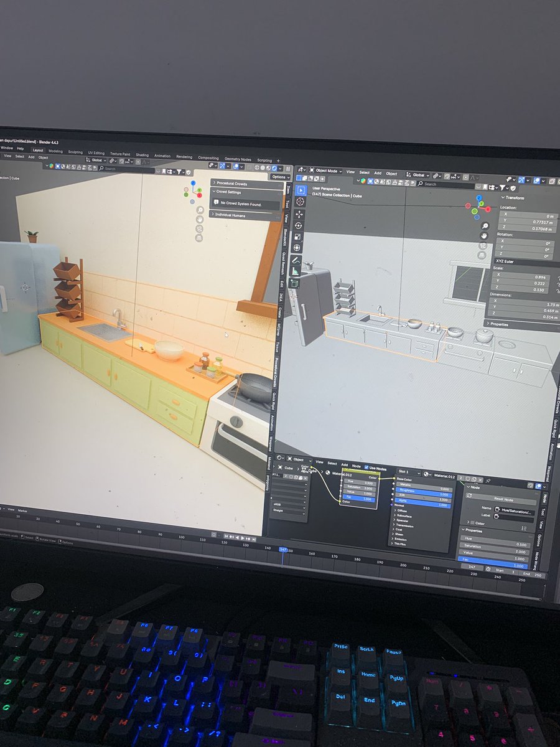The image size is (560, 747).
Task: Click the pan hand icon in right viewport
Action: pos(484,236)
